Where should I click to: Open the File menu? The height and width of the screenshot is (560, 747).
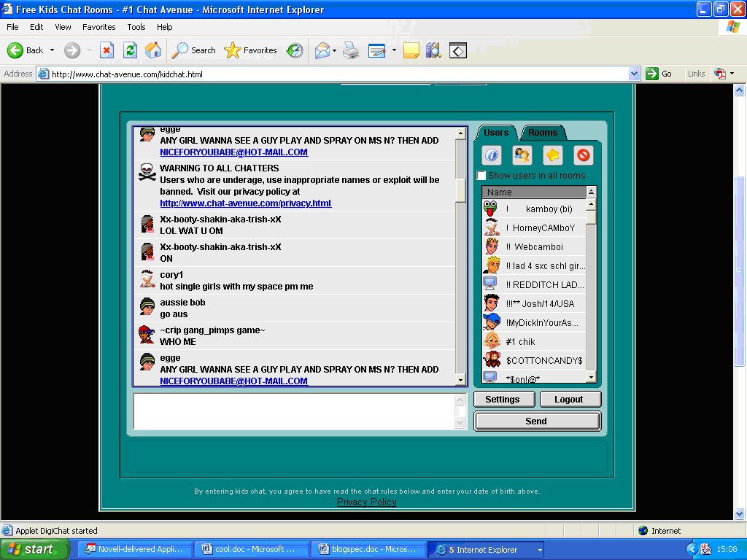click(13, 27)
